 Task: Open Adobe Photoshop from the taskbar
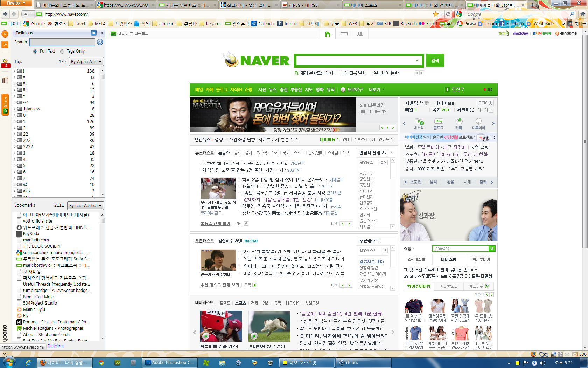coord(169,363)
